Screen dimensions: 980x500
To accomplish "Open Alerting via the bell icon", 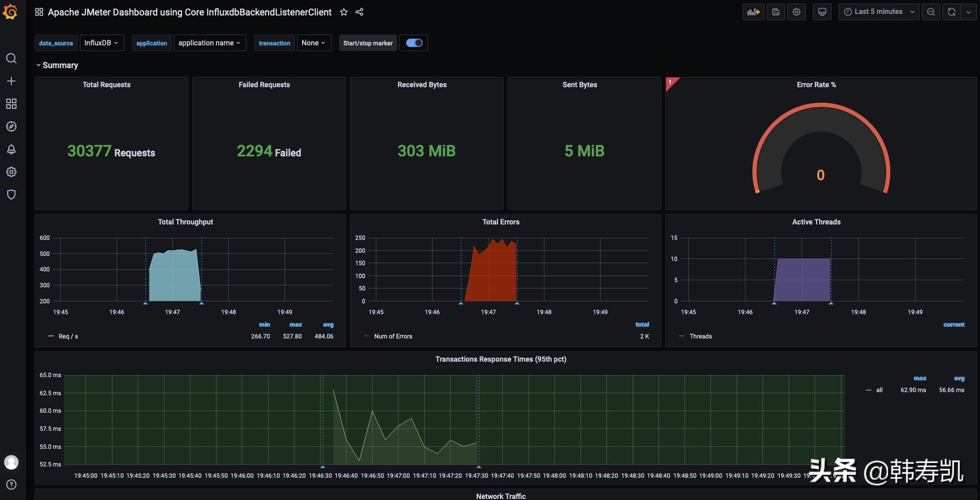I will coord(11,149).
